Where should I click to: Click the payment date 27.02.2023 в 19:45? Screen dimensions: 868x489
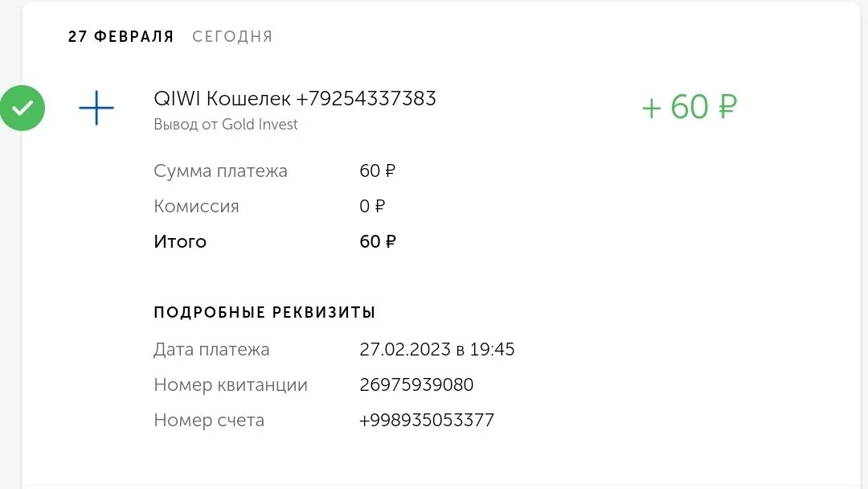click(436, 349)
